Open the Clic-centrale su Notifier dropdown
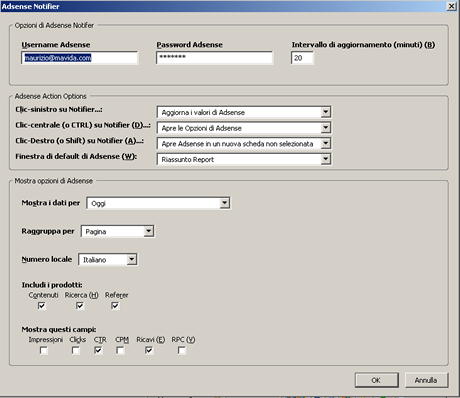Screen dimensions: 460x398 pos(244,128)
